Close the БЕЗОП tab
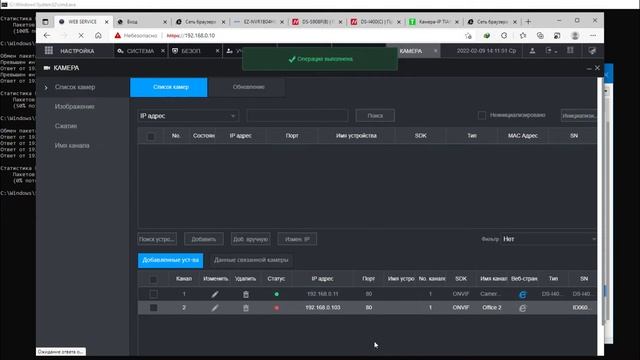The image size is (640, 360). pos(217,51)
